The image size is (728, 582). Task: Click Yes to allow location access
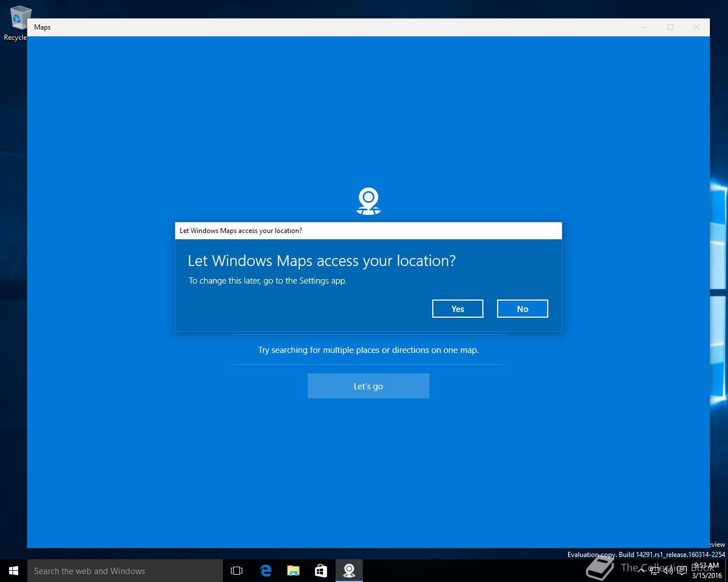pos(458,309)
